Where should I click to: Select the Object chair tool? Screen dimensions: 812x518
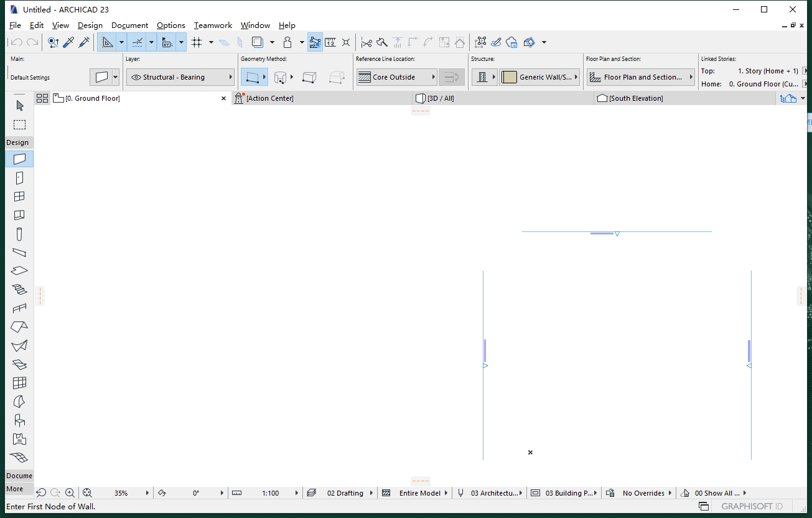[19, 420]
